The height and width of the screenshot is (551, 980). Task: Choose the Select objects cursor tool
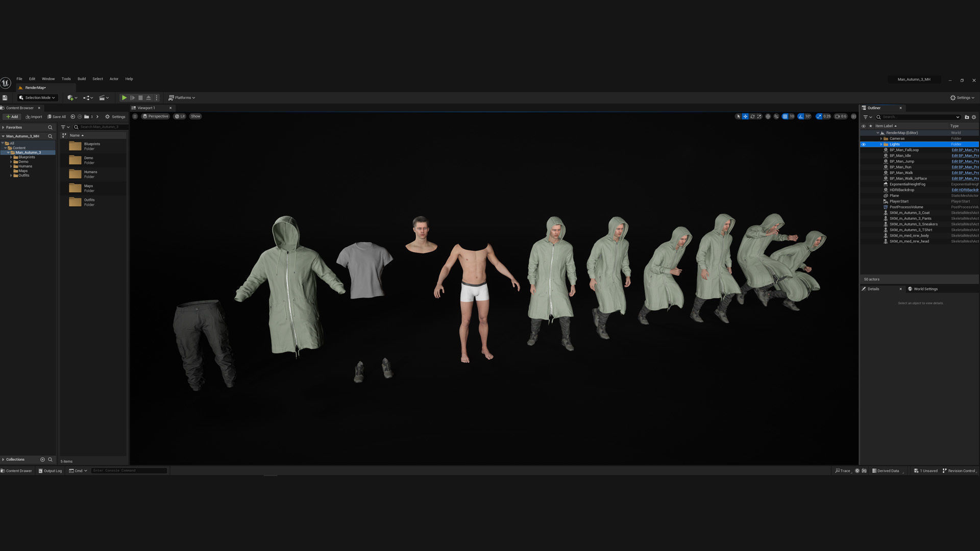coord(738,116)
